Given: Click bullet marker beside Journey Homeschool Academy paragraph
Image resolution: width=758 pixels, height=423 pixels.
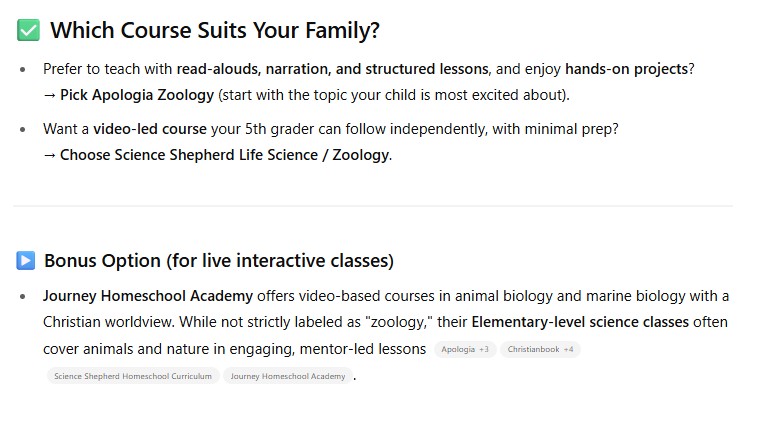Looking at the screenshot, I should click(24, 297).
